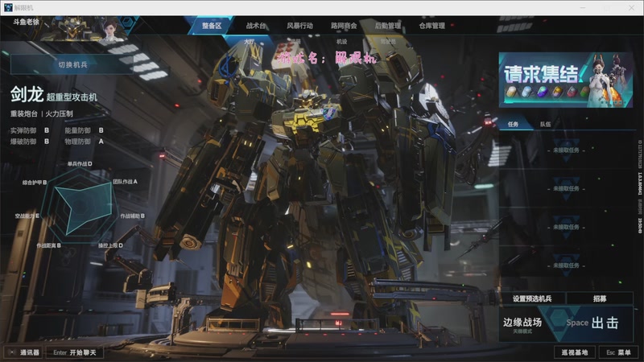This screenshot has width=644, height=362.
Task: Click the 剑龙 mech name
Action: tap(27, 94)
